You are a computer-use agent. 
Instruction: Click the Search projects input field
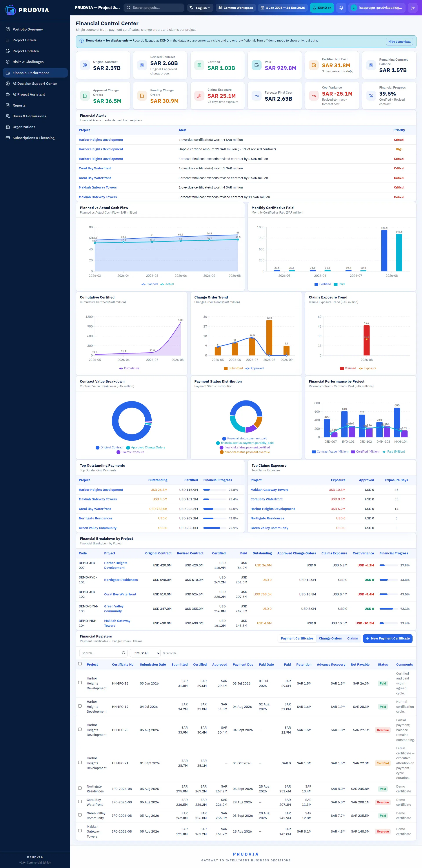(x=153, y=7)
